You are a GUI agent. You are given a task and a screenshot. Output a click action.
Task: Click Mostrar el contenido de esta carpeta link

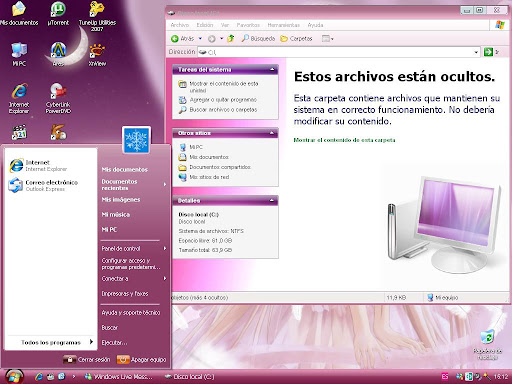344,140
